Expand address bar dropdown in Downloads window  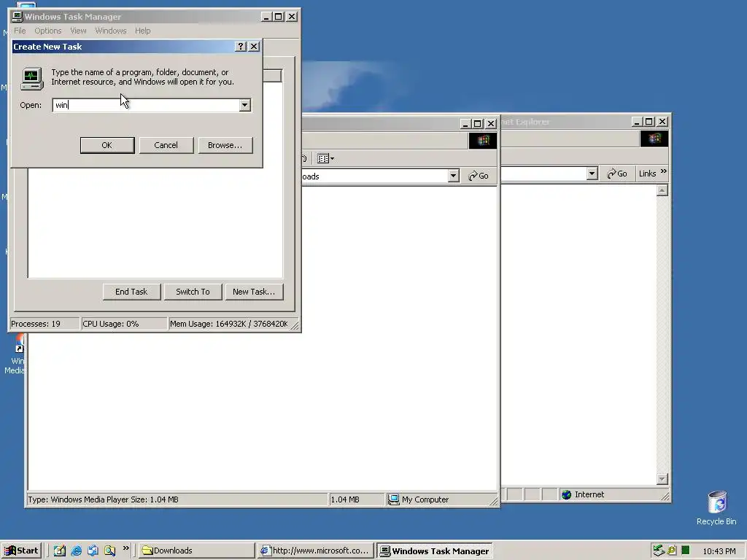tap(453, 176)
